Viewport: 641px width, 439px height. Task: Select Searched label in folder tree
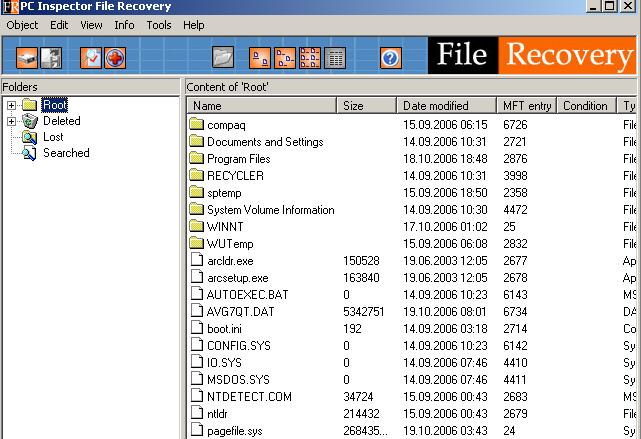[x=66, y=153]
